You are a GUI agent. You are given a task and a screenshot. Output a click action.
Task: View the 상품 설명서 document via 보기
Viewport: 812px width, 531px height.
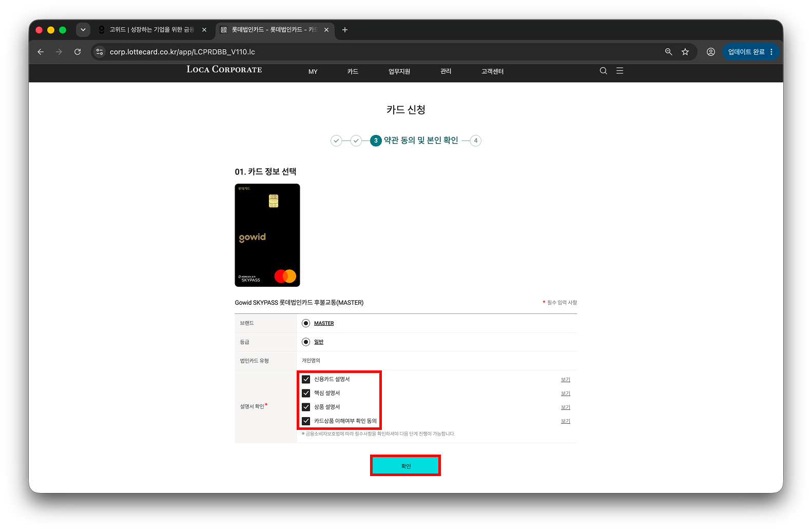566,407
